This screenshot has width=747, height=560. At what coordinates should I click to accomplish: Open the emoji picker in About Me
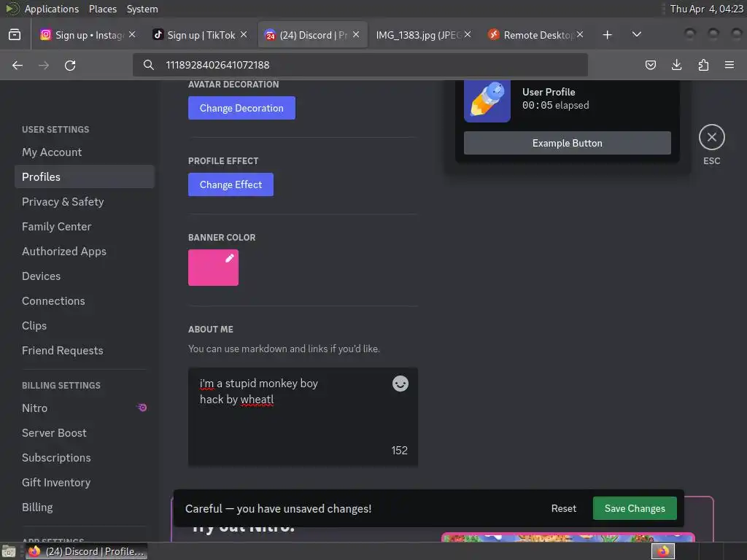[x=400, y=384]
